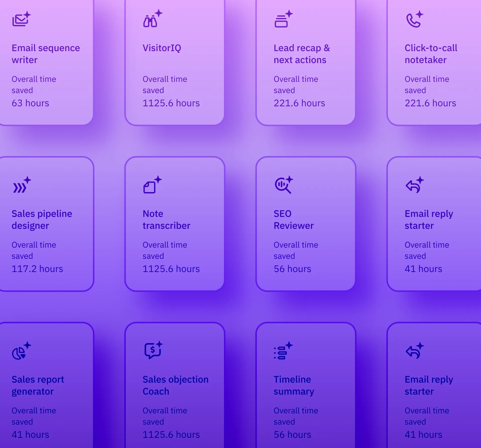Viewport: 481px width, 448px height.
Task: Click the Email sequence writer envelope icon
Action: [21, 19]
